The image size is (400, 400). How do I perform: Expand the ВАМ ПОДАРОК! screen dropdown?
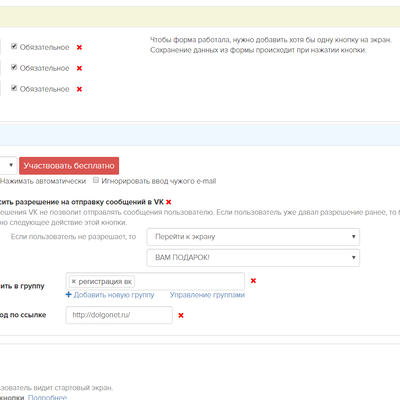[x=253, y=258]
